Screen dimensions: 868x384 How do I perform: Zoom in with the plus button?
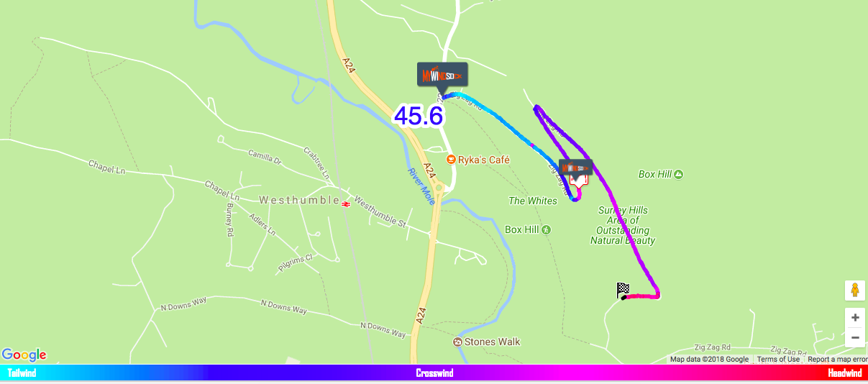(854, 317)
